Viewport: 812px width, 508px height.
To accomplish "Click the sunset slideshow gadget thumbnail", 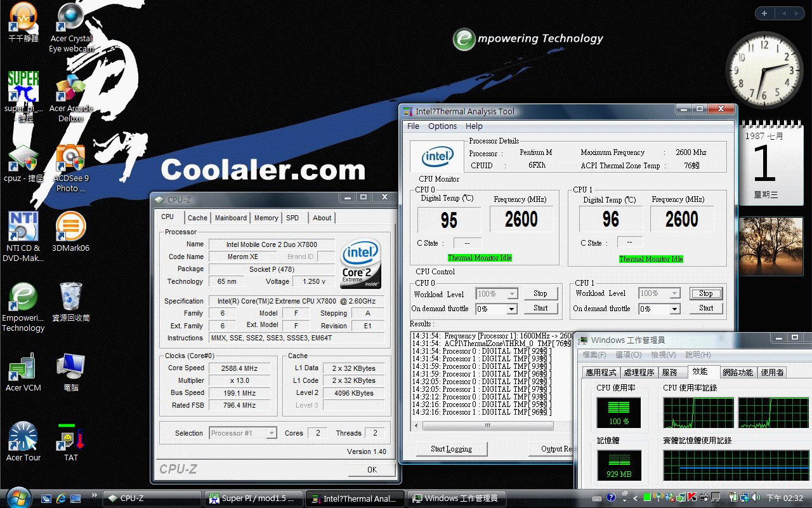I will pyautogui.click(x=771, y=247).
